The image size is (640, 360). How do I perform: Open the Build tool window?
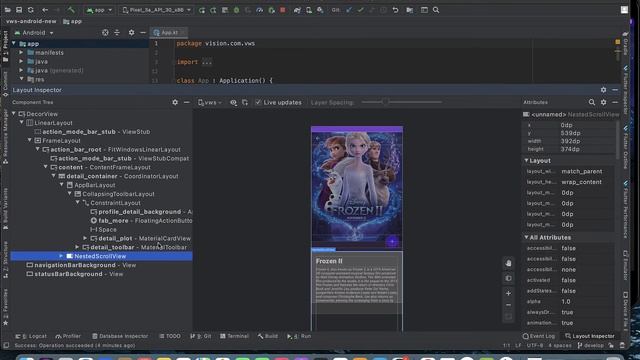268,336
